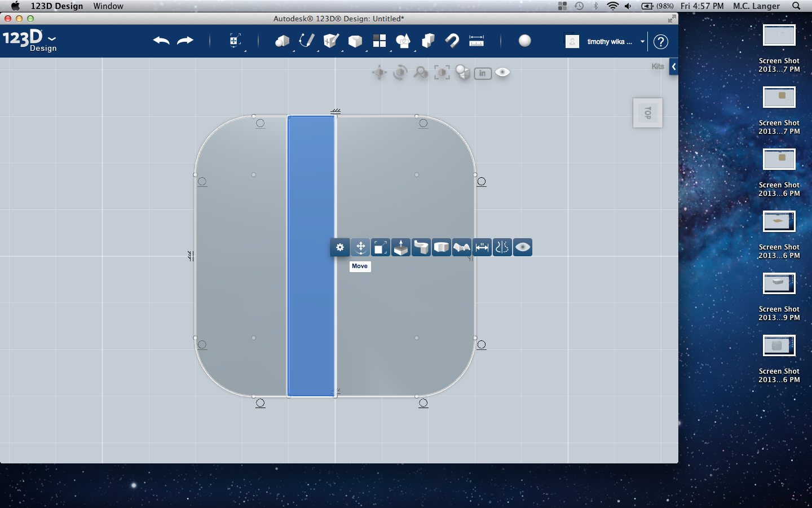Select the Sweep tool in context toolbar
The width and height of the screenshot is (812, 508).
point(421,247)
